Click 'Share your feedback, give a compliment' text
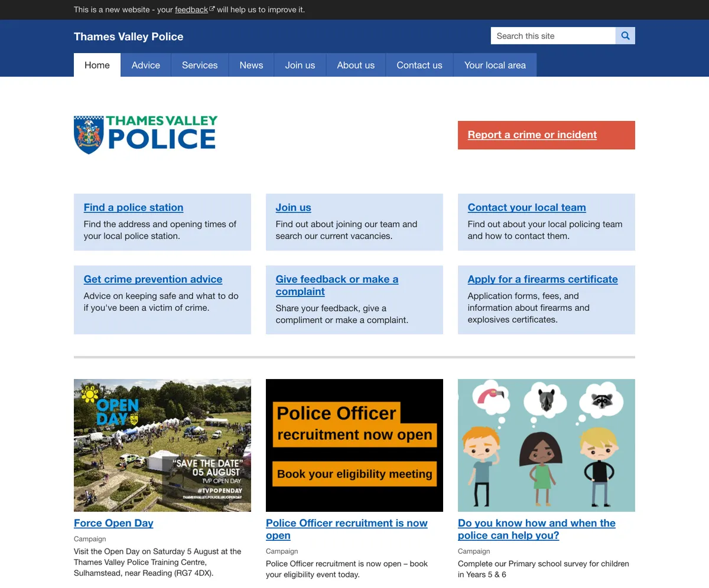The image size is (709, 588). tap(342, 314)
